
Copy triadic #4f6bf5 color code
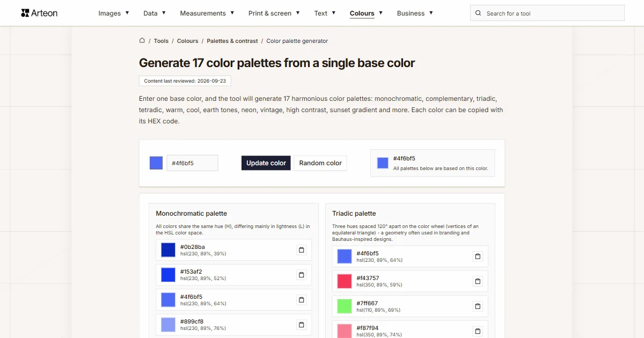click(x=478, y=256)
